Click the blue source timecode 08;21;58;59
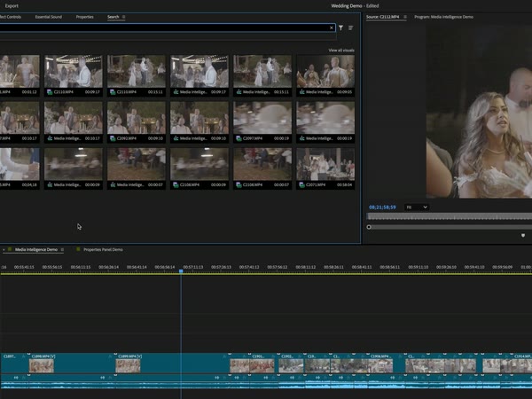The height and width of the screenshot is (399, 532). coord(382,207)
